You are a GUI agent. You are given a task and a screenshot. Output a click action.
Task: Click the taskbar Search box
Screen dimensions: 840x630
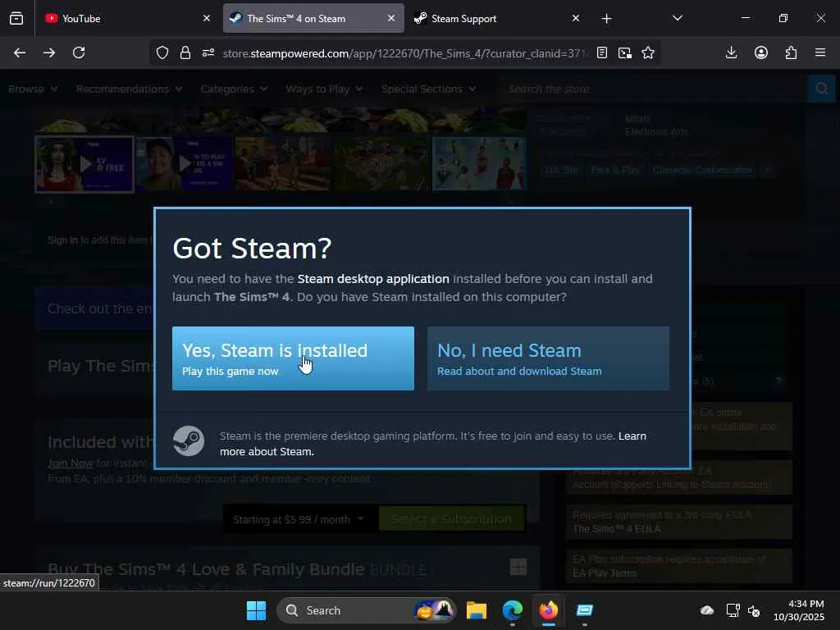367,610
